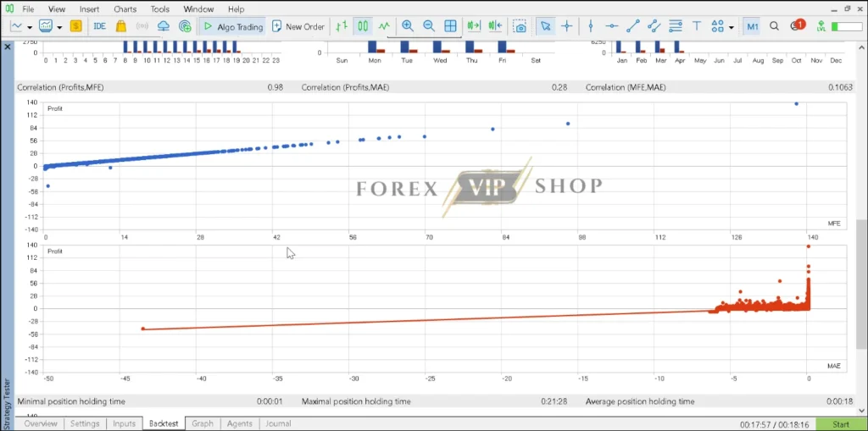This screenshot has width=868, height=431.
Task: Switch to the Overview tab
Action: coord(41,424)
